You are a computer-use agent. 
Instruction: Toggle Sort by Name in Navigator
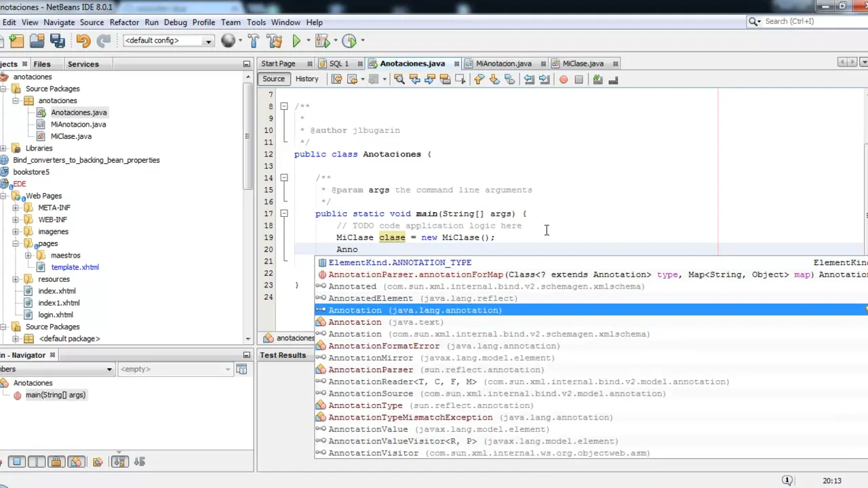(x=119, y=462)
